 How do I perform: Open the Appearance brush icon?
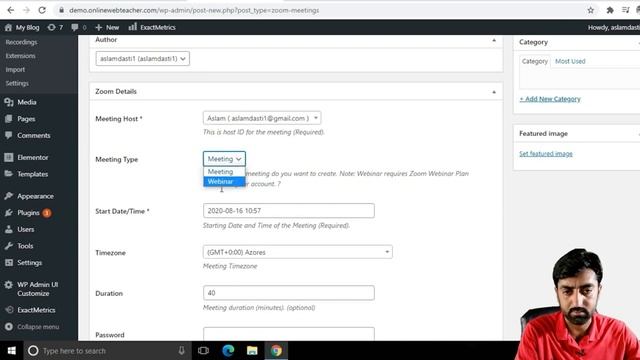point(9,196)
